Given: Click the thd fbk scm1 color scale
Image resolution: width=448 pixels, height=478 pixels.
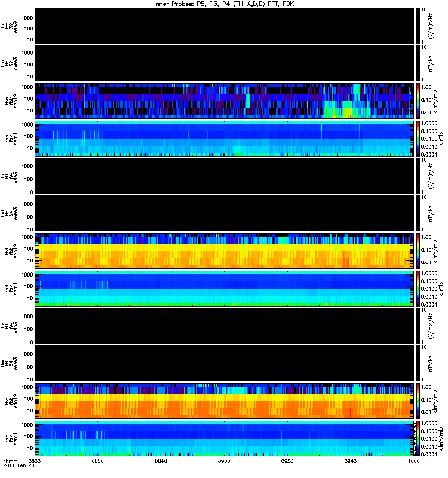Looking at the screenshot, I should [418, 289].
